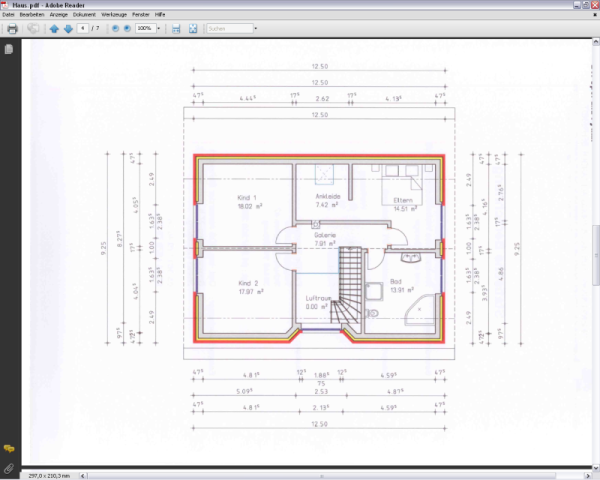This screenshot has height=480, width=600.
Task: Open the Hilfe menu
Action: pos(160,15)
